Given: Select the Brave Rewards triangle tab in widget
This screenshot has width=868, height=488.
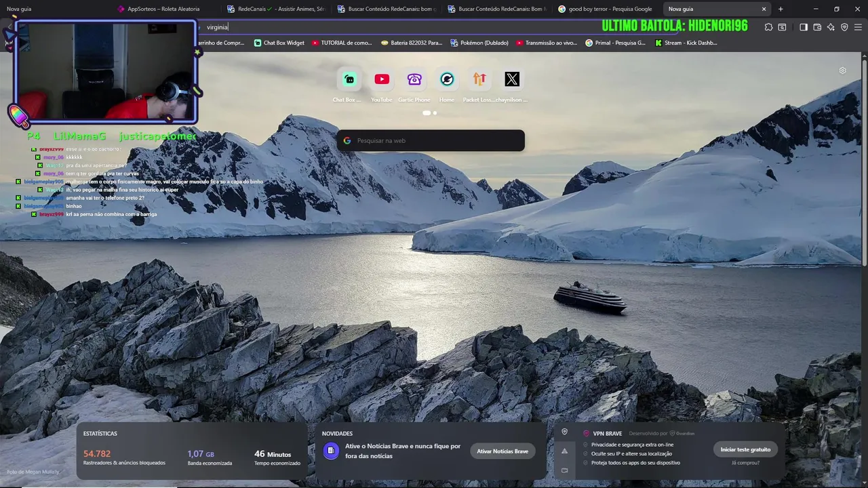Looking at the screenshot, I should (x=564, y=451).
